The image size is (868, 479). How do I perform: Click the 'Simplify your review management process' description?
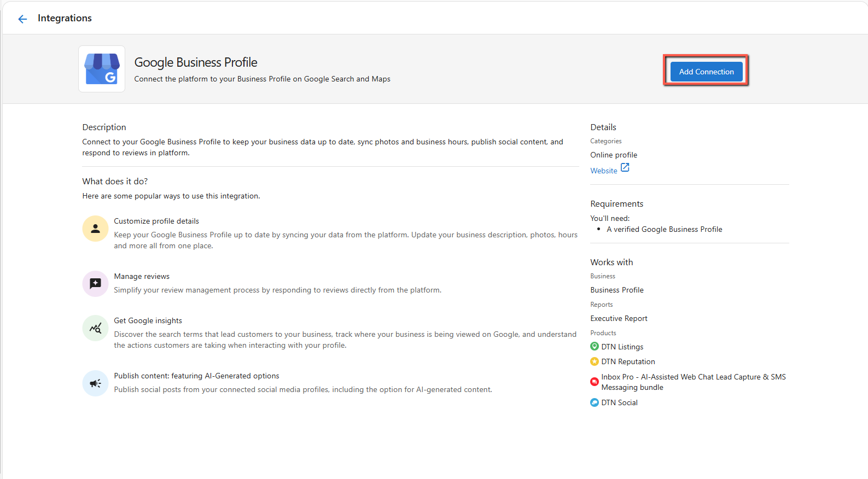277,290
